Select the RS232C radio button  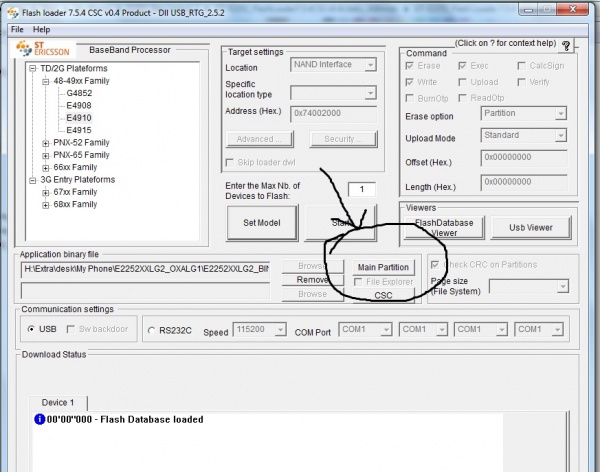point(152,330)
